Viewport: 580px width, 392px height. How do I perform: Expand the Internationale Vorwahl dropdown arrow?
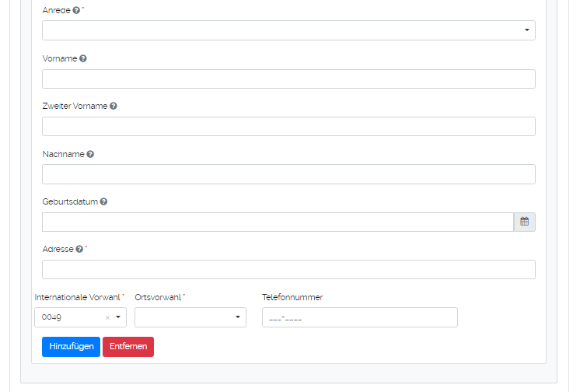pos(118,317)
